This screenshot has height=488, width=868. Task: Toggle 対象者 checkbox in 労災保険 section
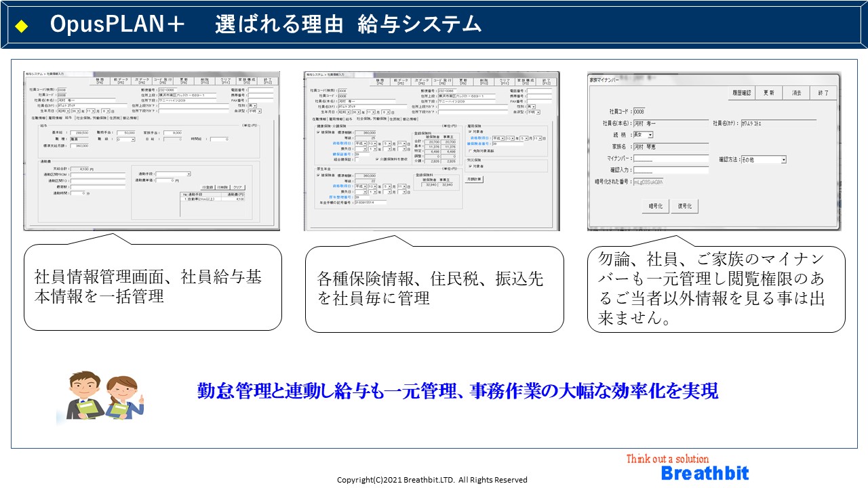pos(470,166)
